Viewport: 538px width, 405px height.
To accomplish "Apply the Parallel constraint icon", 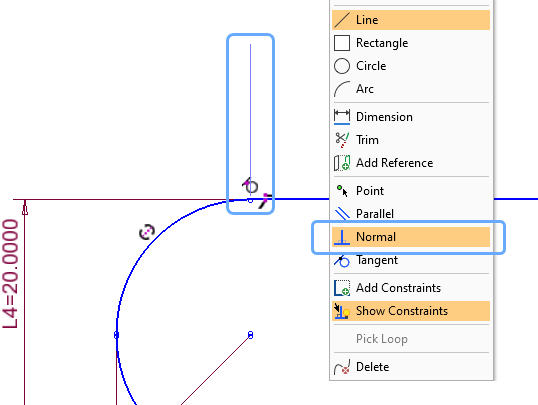I will tap(342, 214).
